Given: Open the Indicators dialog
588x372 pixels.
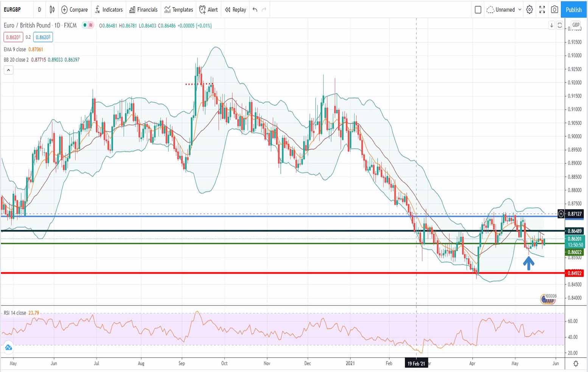Looking at the screenshot, I should tap(109, 10).
